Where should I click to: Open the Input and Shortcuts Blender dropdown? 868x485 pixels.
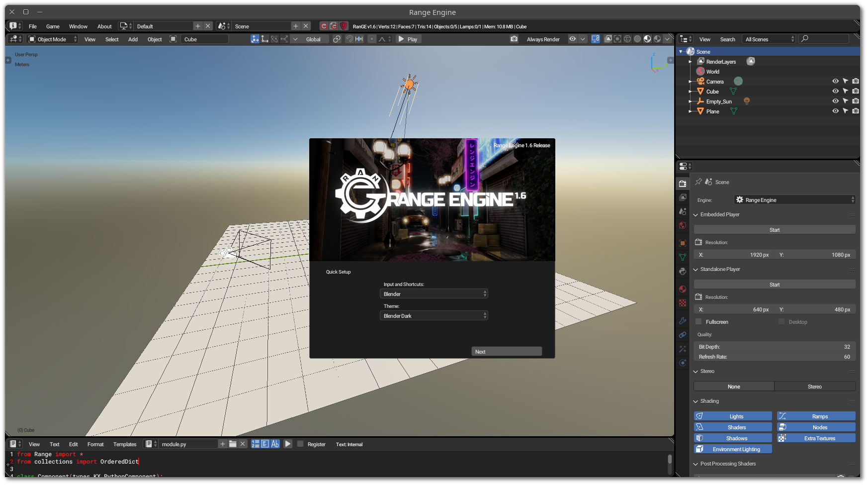[434, 293]
